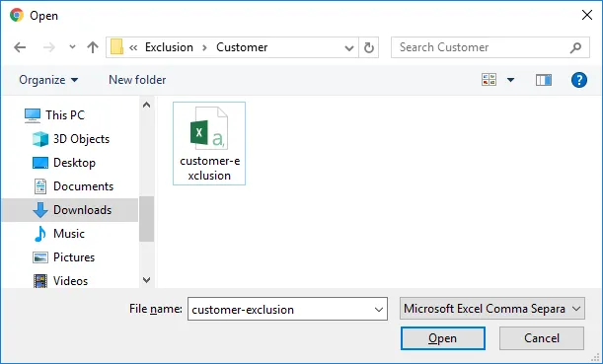The image size is (603, 364).
Task: Change view with the view icon
Action: 489,80
